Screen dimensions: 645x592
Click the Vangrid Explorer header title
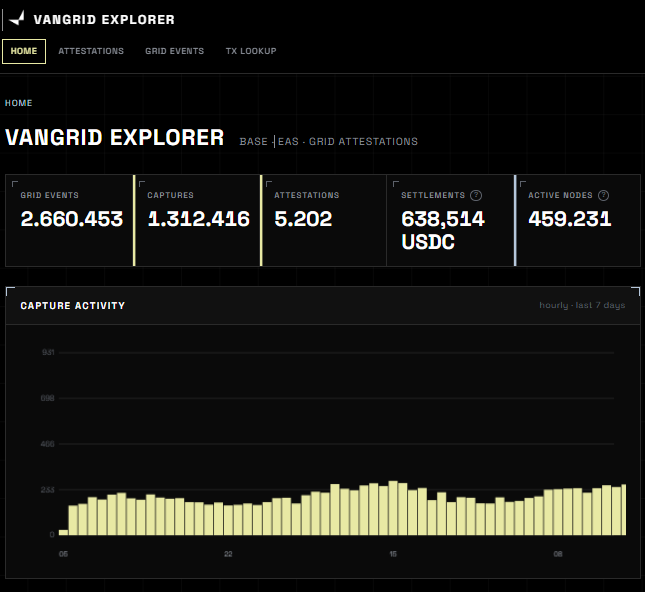pyautogui.click(x=104, y=19)
